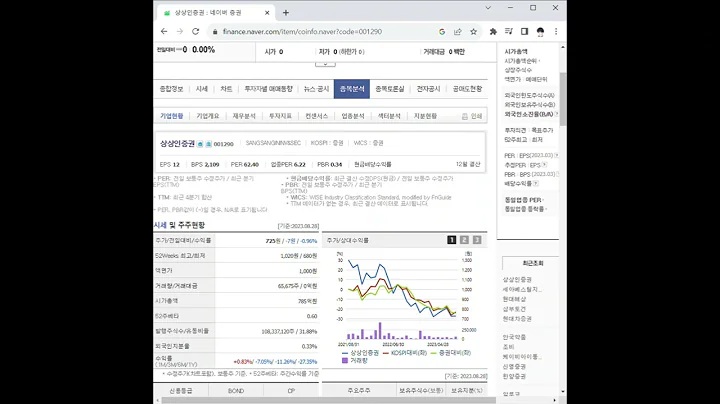The image size is (720, 404).
Task: Click help icon next to 외국인소진율
Action: [x=557, y=114]
